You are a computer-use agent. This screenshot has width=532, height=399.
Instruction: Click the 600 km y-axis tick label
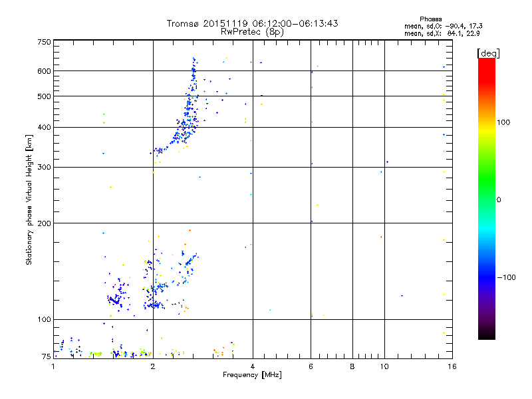tap(44, 71)
